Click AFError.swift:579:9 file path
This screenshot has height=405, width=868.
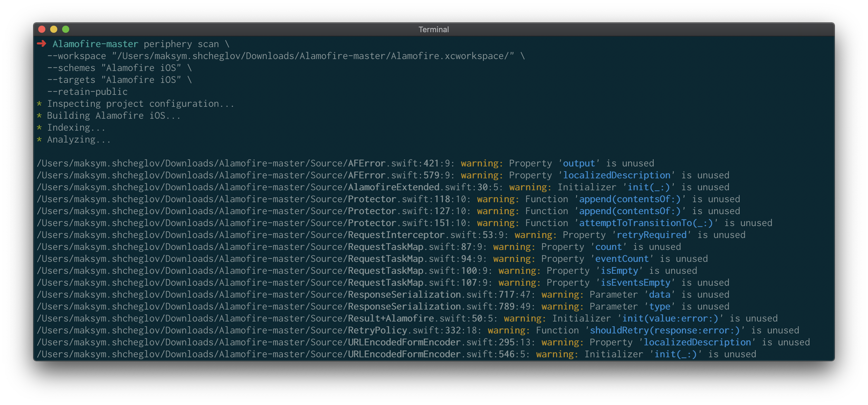click(246, 175)
